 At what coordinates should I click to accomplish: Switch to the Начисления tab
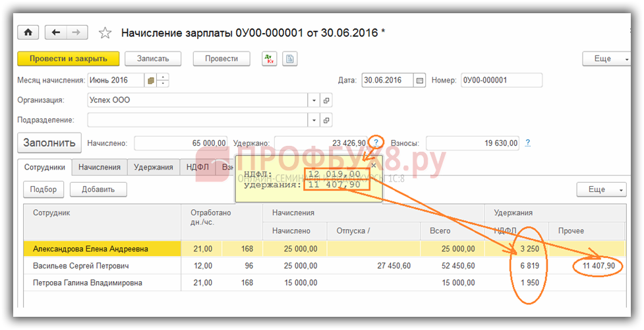tap(99, 167)
